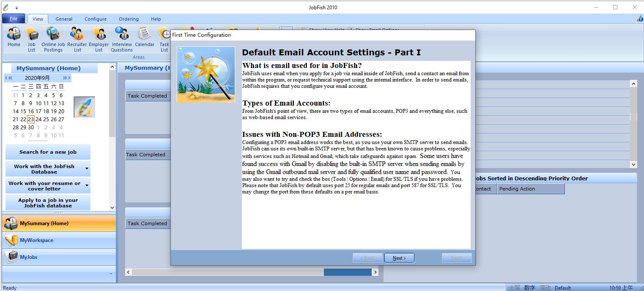Viewport: 644px width, 291px height.
Task: Expand the navigation pane options chevron at bottom
Action: tap(111, 274)
